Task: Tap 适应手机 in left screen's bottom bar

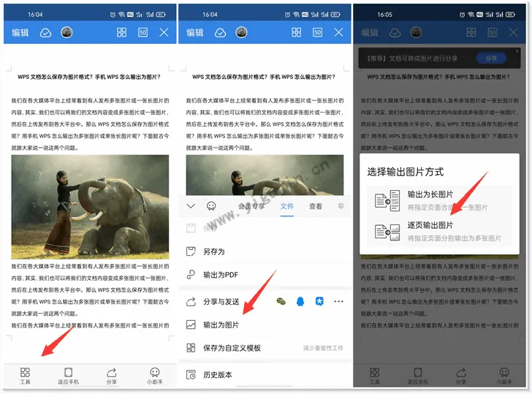Action: coord(68,376)
